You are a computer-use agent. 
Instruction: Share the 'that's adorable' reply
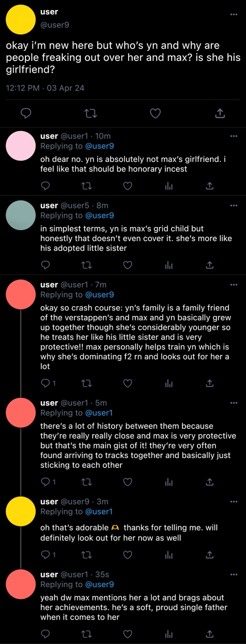click(210, 555)
